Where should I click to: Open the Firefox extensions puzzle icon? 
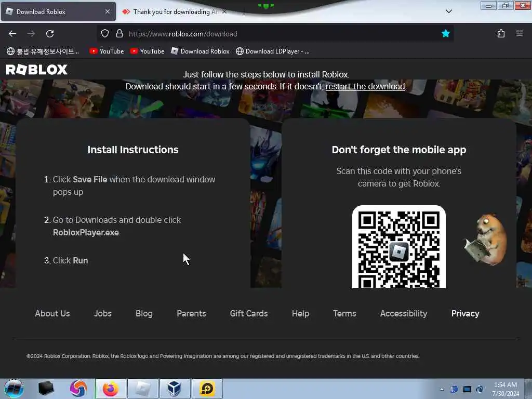(501, 34)
